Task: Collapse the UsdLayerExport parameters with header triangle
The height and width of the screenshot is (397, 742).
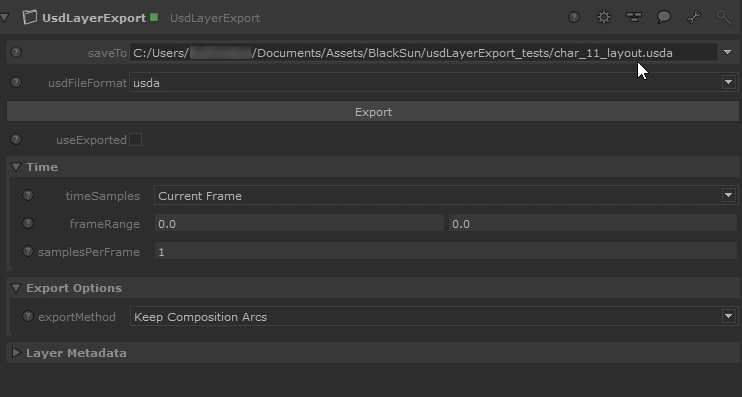Action: [x=5, y=18]
